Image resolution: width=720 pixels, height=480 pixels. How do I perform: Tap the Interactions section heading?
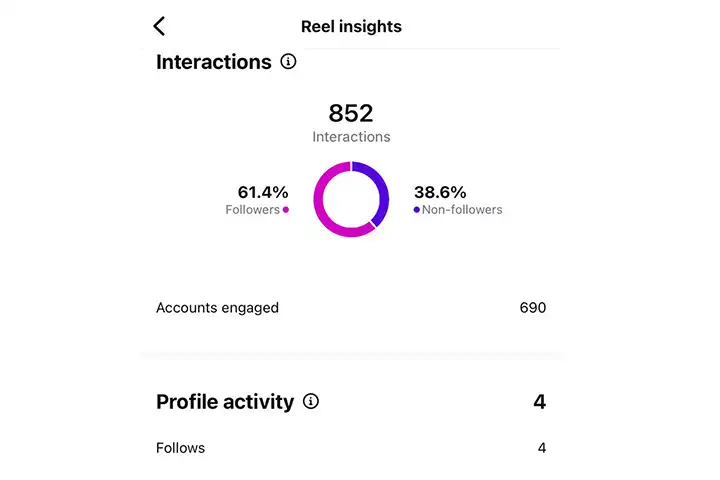(214, 62)
